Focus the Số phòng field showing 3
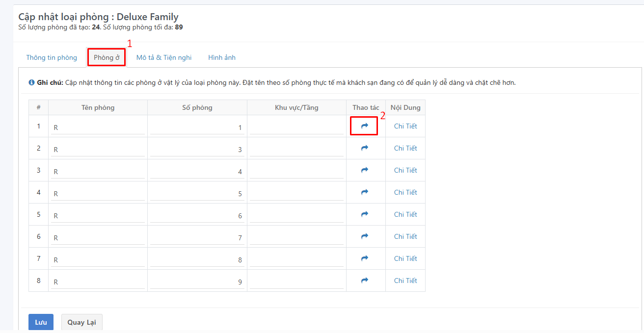Viewport: 644px width, 333px height. coord(197,149)
